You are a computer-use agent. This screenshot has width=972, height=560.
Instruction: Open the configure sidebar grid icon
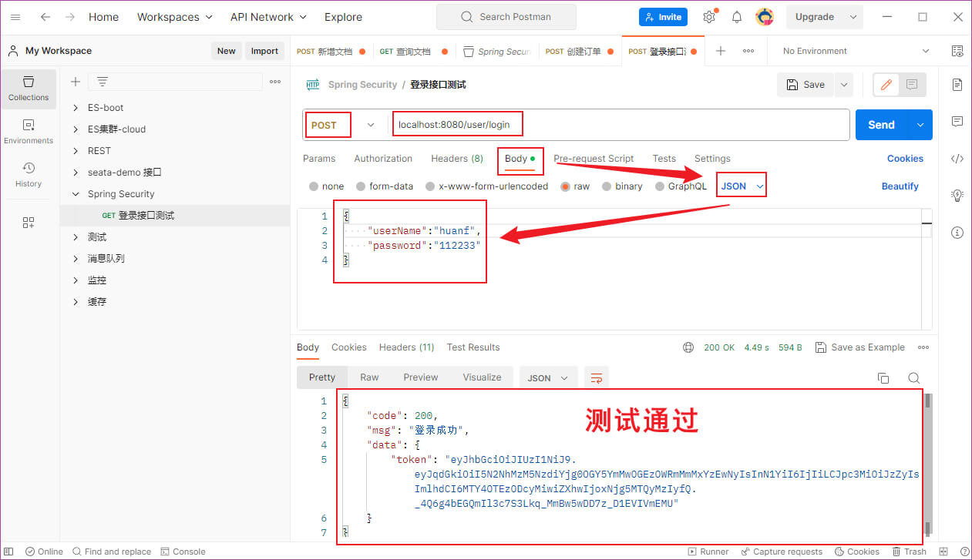point(29,223)
